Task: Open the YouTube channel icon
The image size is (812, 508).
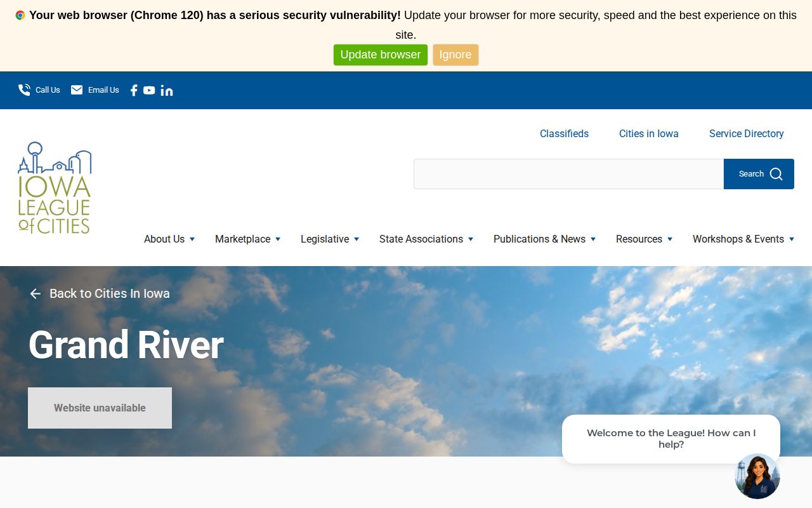Action: click(149, 90)
